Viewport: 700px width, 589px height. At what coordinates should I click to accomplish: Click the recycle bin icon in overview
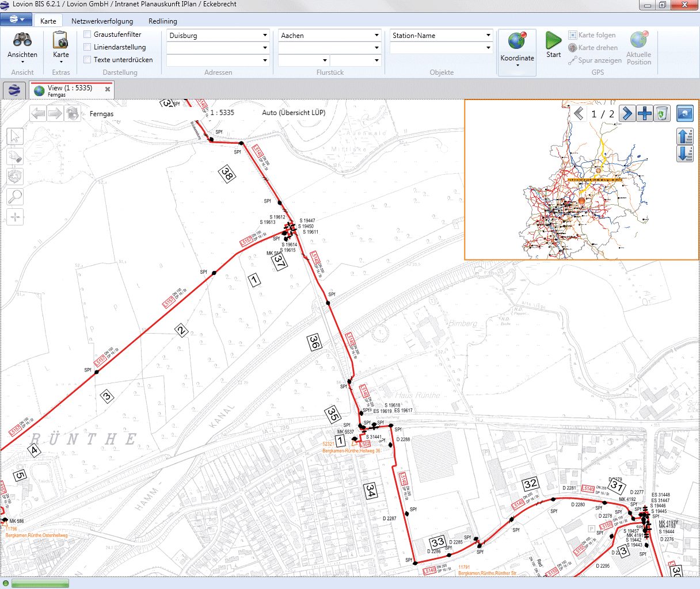[662, 113]
